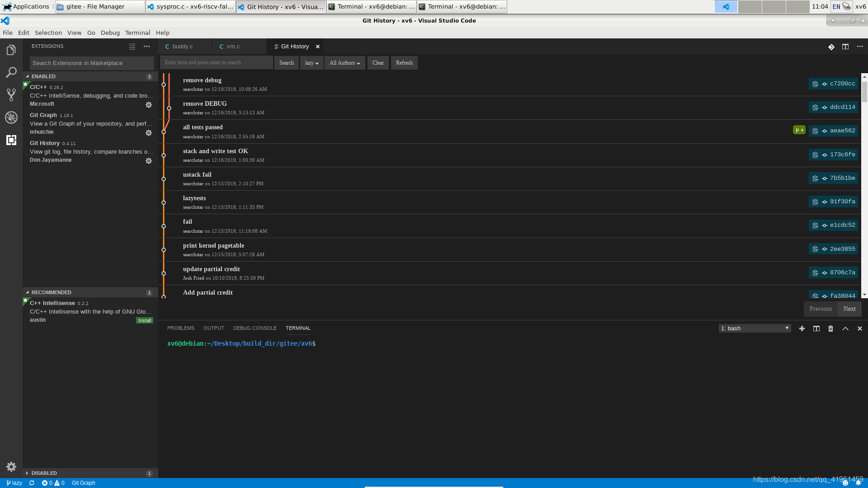This screenshot has width=868, height=488.
Task: Open the Search view in activity bar
Action: [11, 72]
